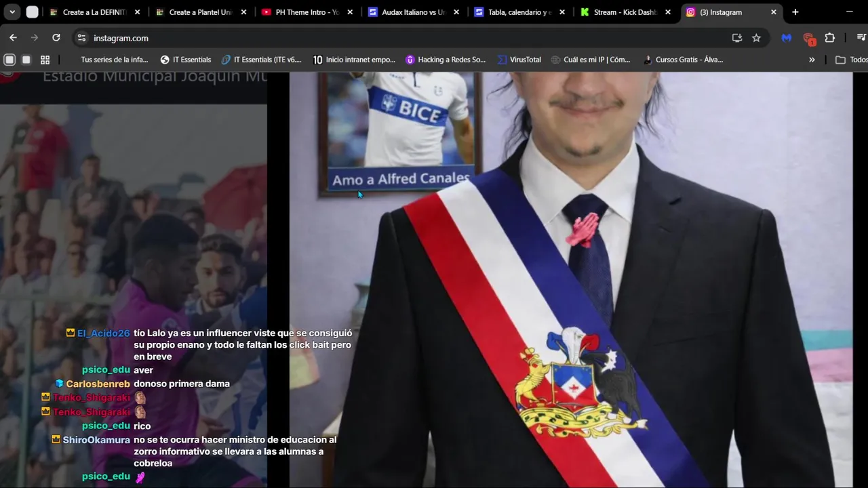
Task: Open 'Inicio intranet empo...' bookmark
Action: [x=354, y=60]
